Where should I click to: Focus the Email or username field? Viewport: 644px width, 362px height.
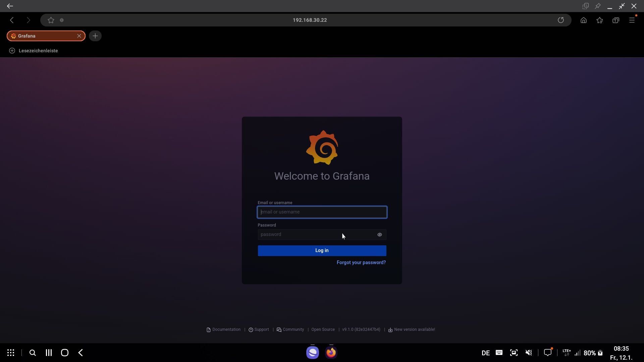point(322,212)
